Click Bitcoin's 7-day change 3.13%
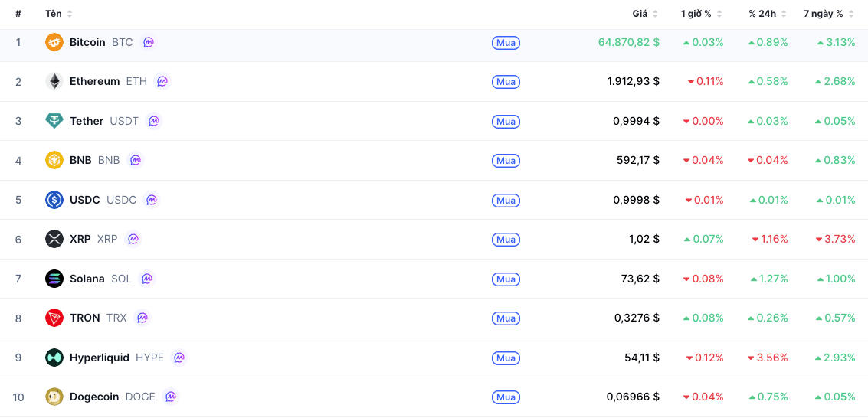This screenshot has height=418, width=868. (836, 42)
